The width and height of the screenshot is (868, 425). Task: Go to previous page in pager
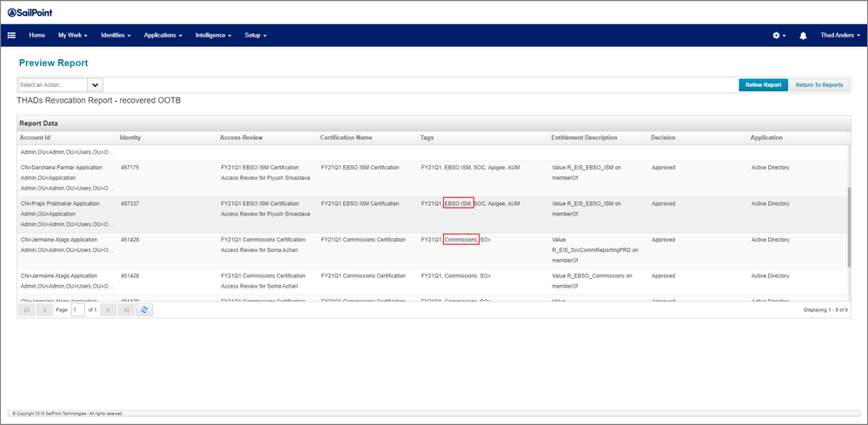[x=46, y=309]
